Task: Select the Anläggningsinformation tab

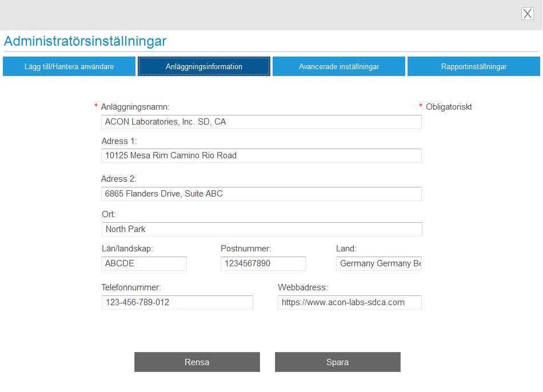Action: pyautogui.click(x=204, y=66)
